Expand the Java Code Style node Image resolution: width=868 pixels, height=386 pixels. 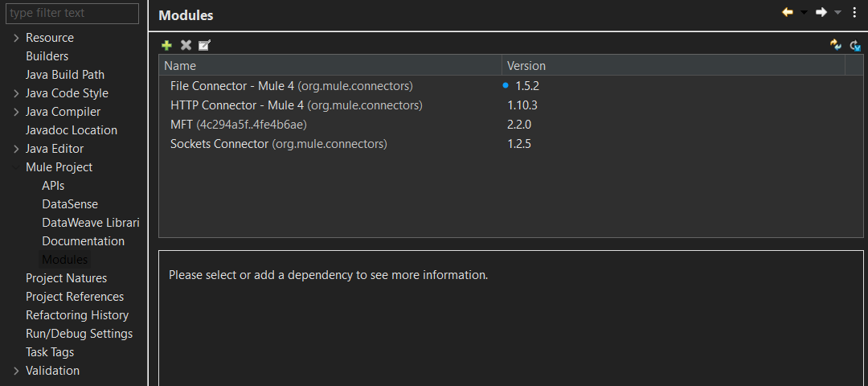pos(16,93)
